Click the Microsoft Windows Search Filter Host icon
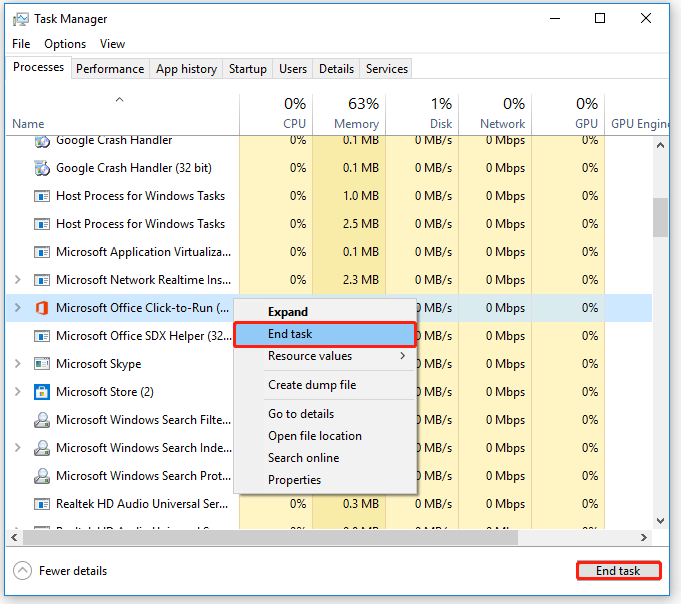Viewport: 681px width, 604px height. [42, 420]
